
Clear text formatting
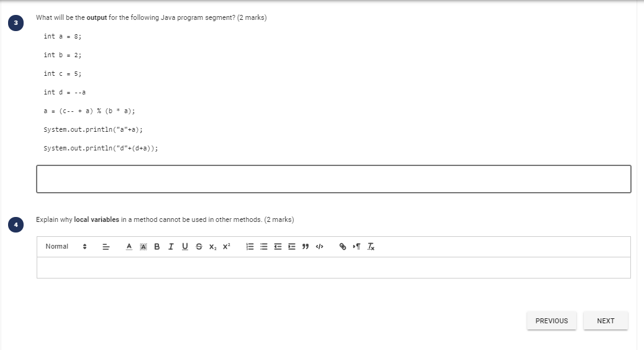coord(371,247)
